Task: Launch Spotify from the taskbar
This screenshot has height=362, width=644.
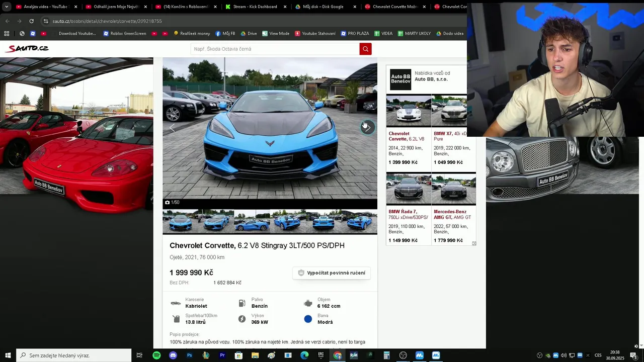Action: (156, 355)
